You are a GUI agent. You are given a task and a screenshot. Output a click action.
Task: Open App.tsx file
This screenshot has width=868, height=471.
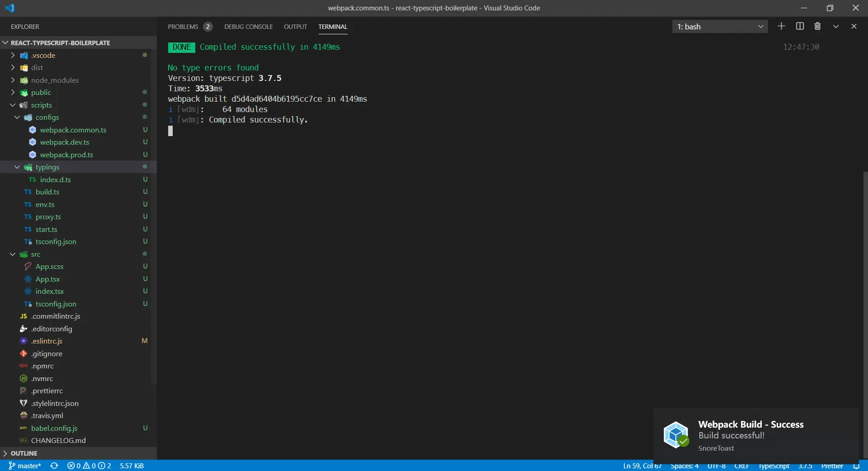(x=78, y=279)
